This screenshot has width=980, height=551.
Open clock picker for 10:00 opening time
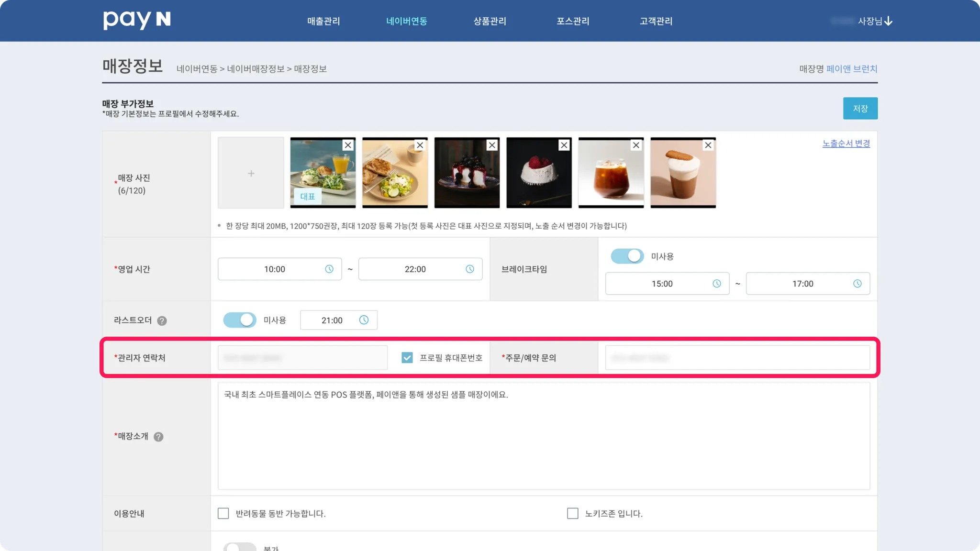pos(329,269)
